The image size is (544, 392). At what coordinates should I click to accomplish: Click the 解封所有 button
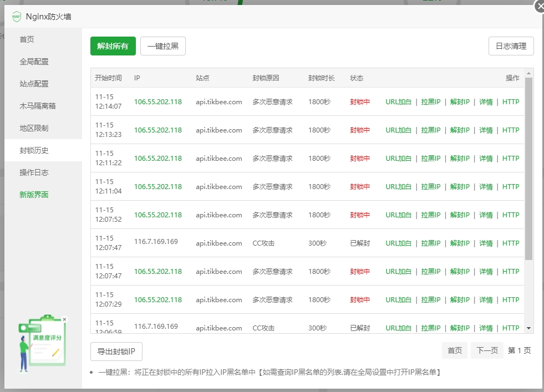click(x=113, y=46)
